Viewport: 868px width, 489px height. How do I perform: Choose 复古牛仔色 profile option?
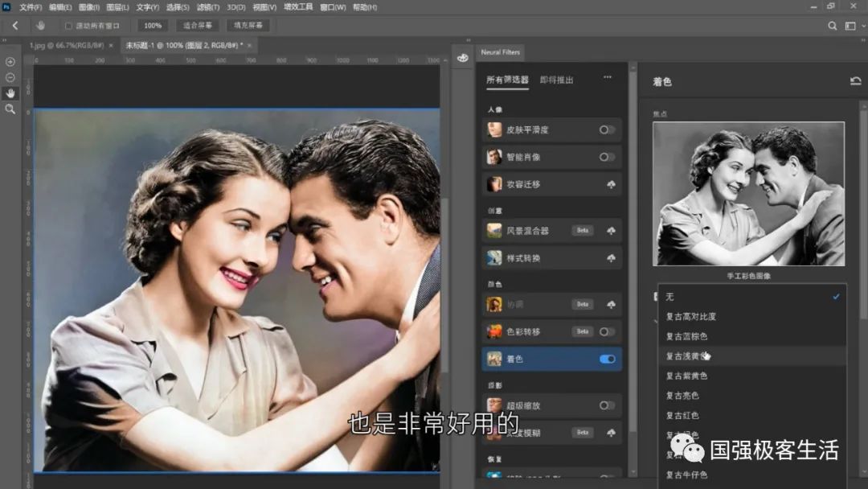click(751, 475)
